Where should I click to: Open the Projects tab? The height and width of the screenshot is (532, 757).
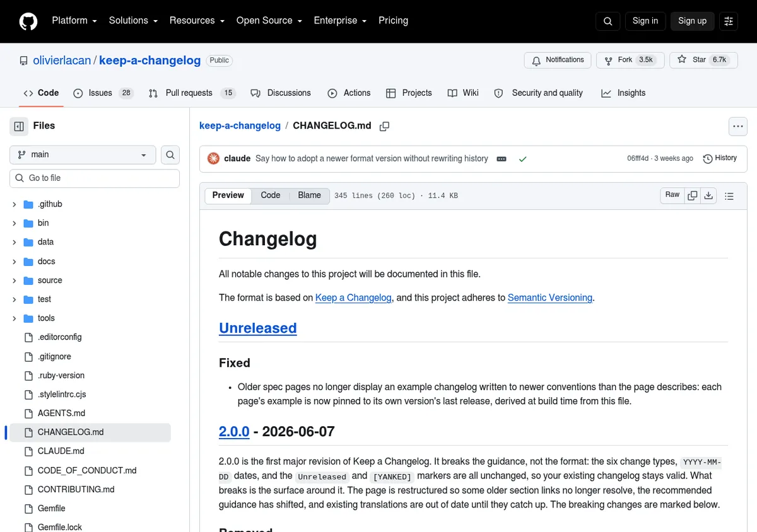point(409,93)
